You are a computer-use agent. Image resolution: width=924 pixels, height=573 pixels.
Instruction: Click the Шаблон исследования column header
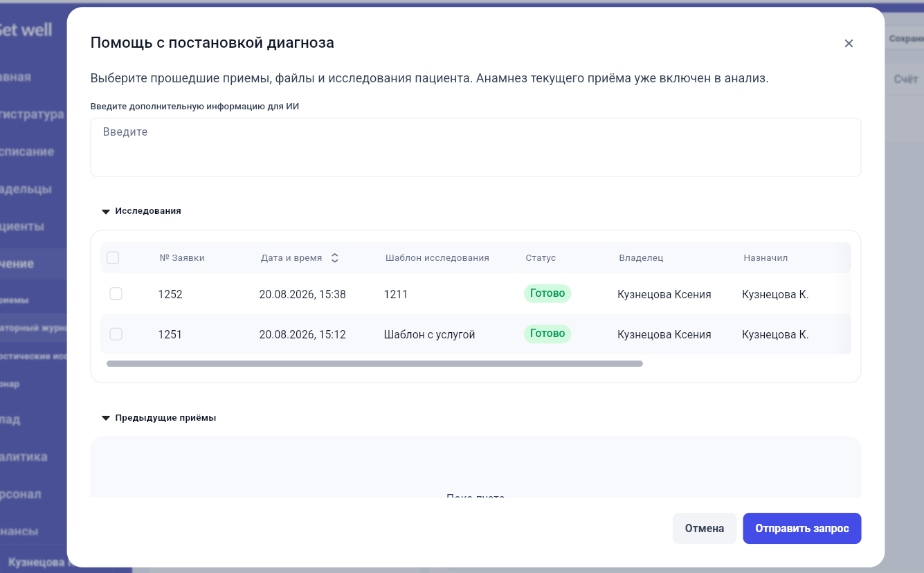437,258
